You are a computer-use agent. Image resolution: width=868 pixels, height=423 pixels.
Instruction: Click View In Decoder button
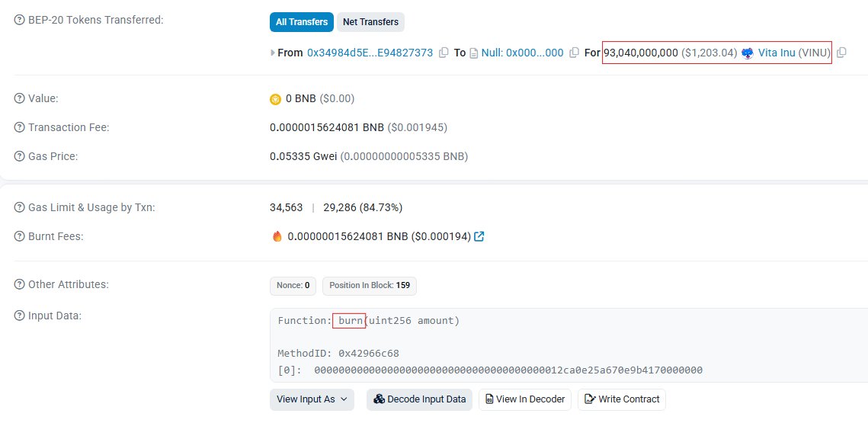pos(525,399)
